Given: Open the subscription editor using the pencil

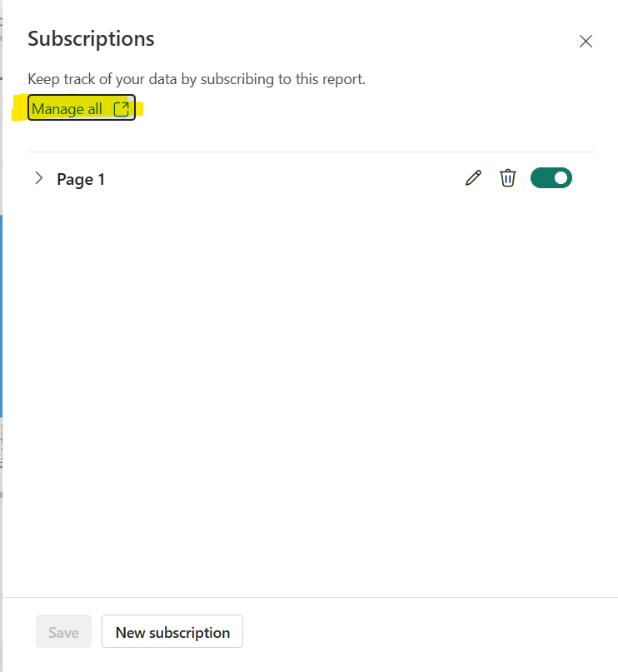Looking at the screenshot, I should [473, 178].
